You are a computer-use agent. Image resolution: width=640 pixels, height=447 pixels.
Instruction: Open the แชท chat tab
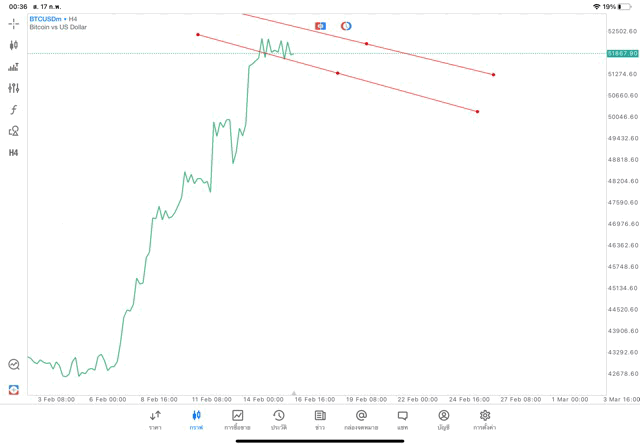click(402, 419)
